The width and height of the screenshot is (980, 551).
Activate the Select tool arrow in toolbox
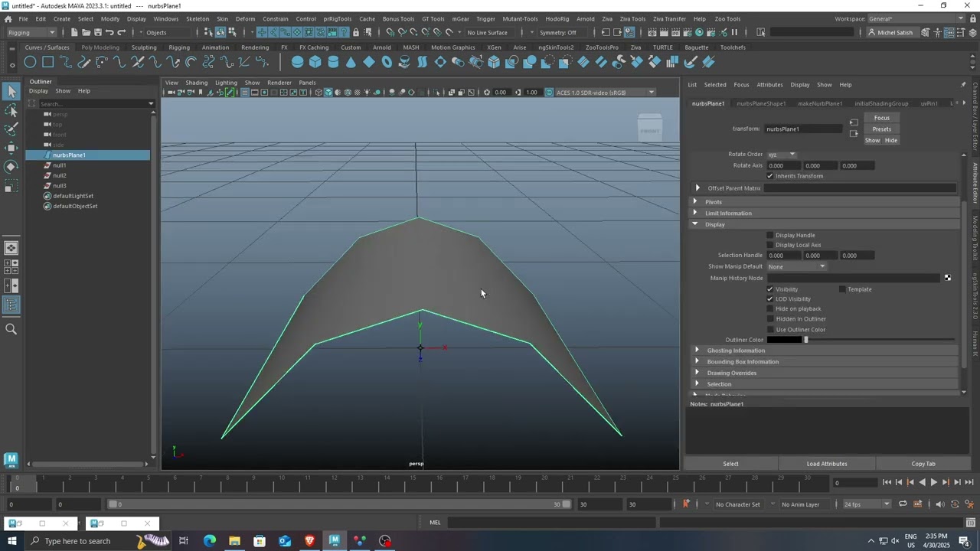11,92
